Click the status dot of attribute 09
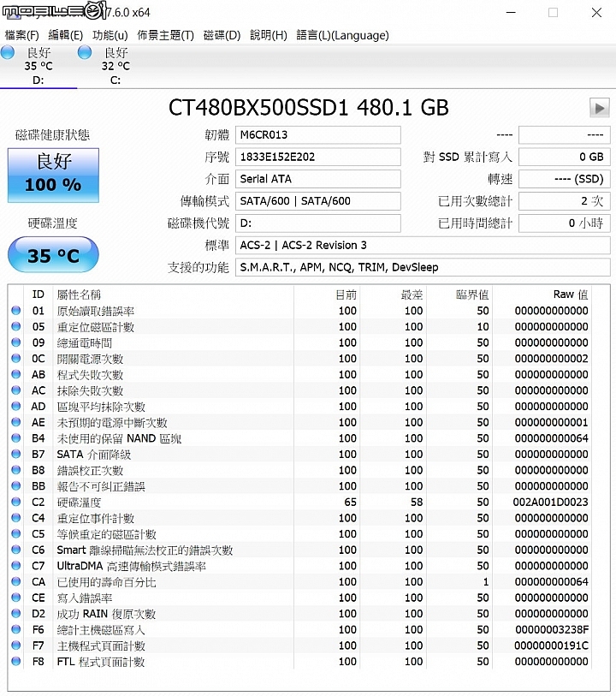 tap(16, 342)
